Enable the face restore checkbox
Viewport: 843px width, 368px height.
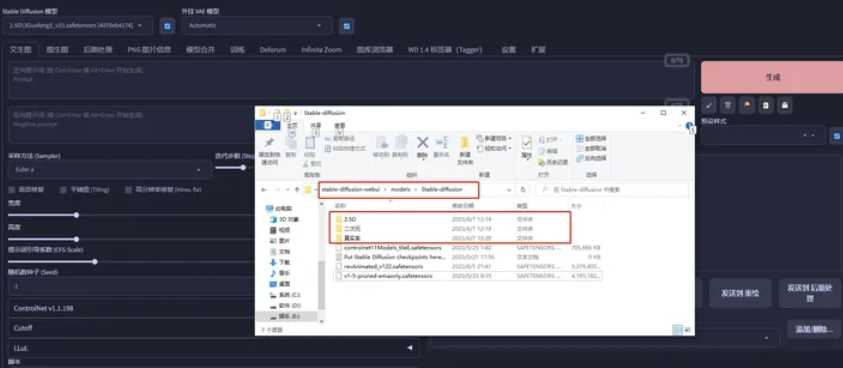click(12, 190)
